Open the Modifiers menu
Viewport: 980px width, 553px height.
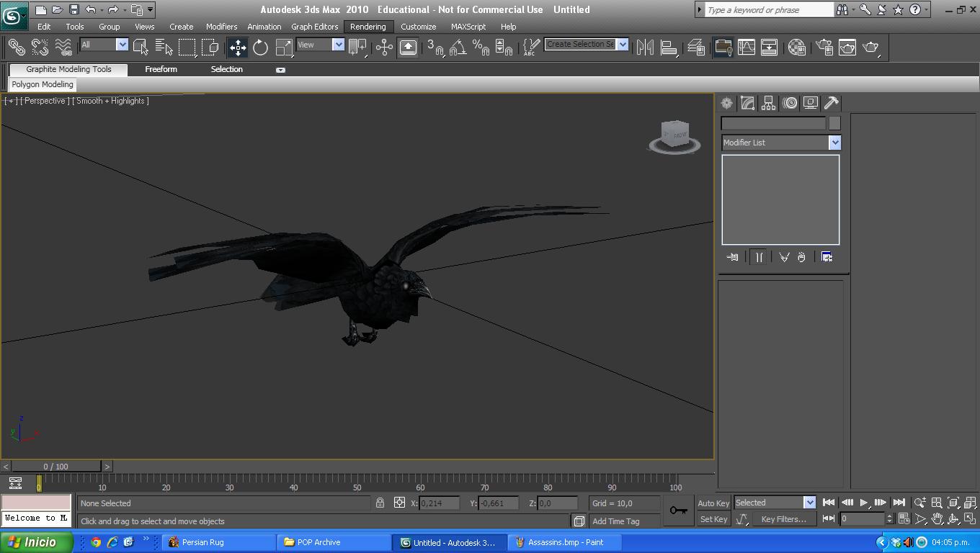click(221, 27)
